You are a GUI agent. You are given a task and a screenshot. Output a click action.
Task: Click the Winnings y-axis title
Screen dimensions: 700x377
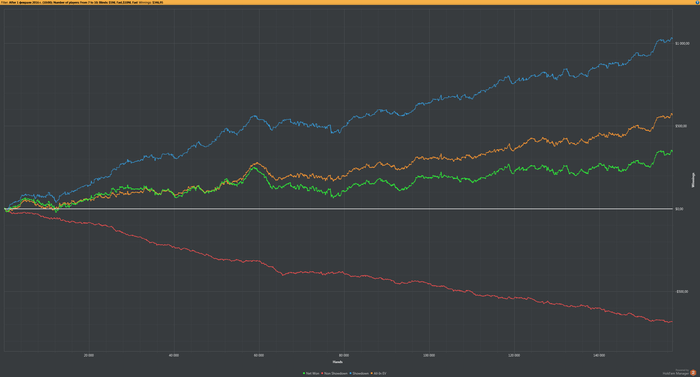click(x=693, y=180)
